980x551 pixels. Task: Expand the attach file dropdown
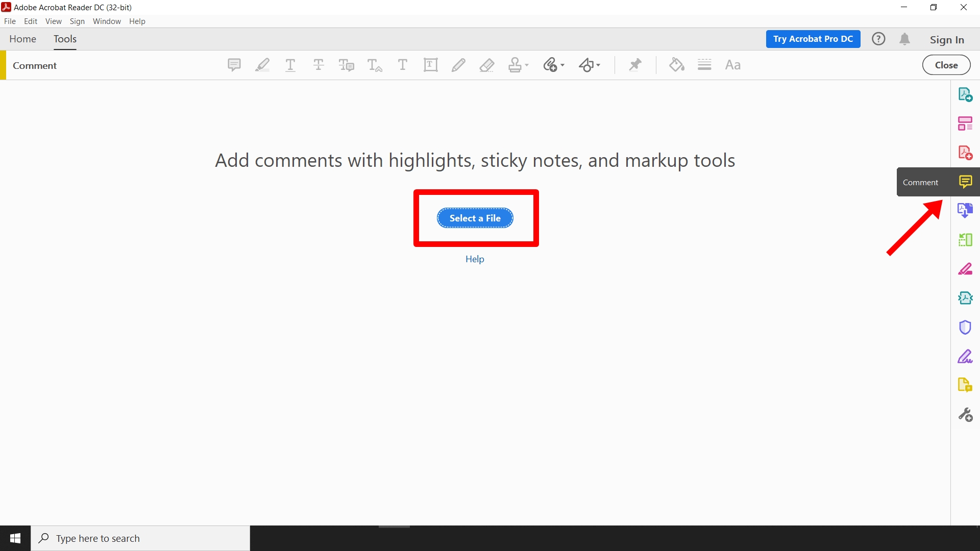(562, 65)
